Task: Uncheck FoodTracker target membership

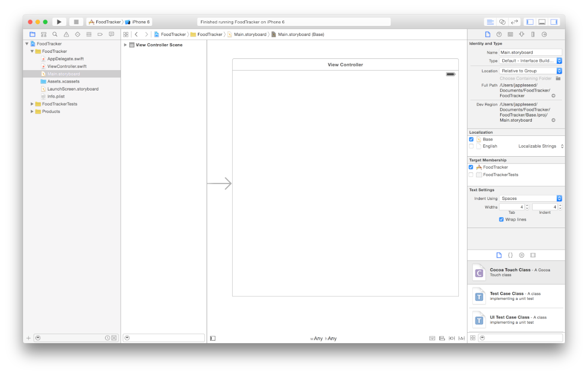Action: [x=471, y=167]
